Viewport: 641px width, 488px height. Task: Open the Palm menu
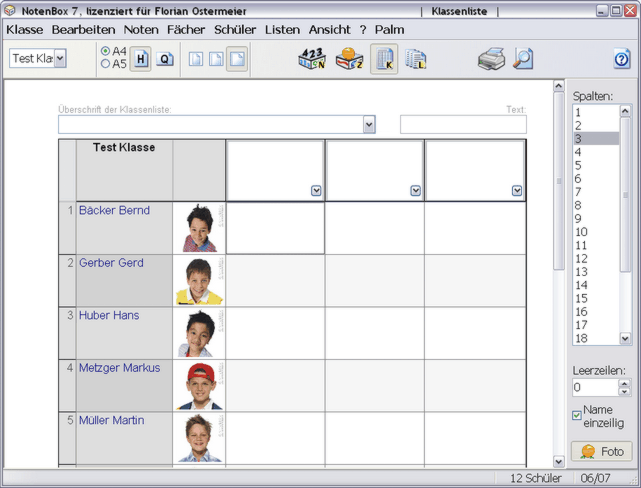point(389,30)
